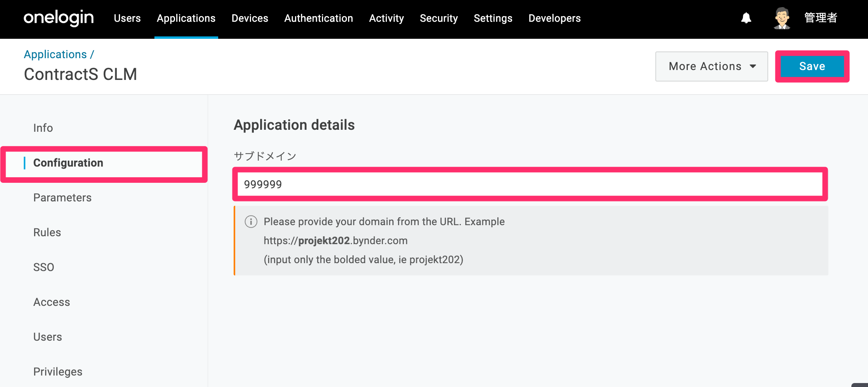Open the admin user avatar

click(782, 18)
